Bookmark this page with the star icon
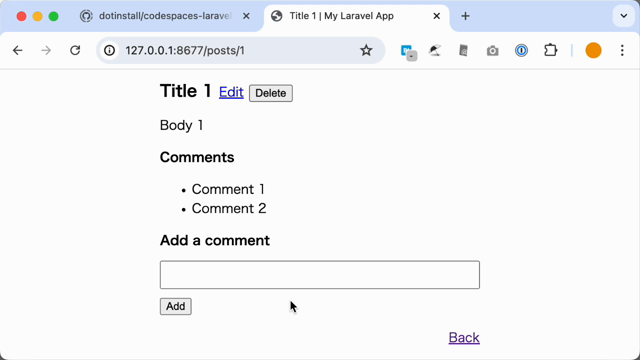 point(366,51)
